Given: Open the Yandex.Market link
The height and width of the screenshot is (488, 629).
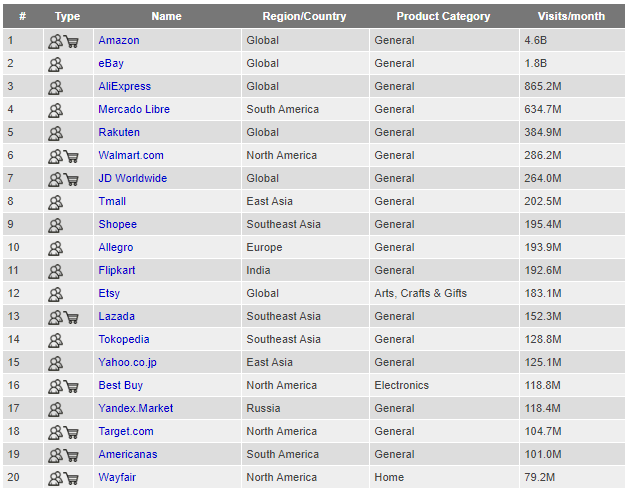Looking at the screenshot, I should 135,409.
